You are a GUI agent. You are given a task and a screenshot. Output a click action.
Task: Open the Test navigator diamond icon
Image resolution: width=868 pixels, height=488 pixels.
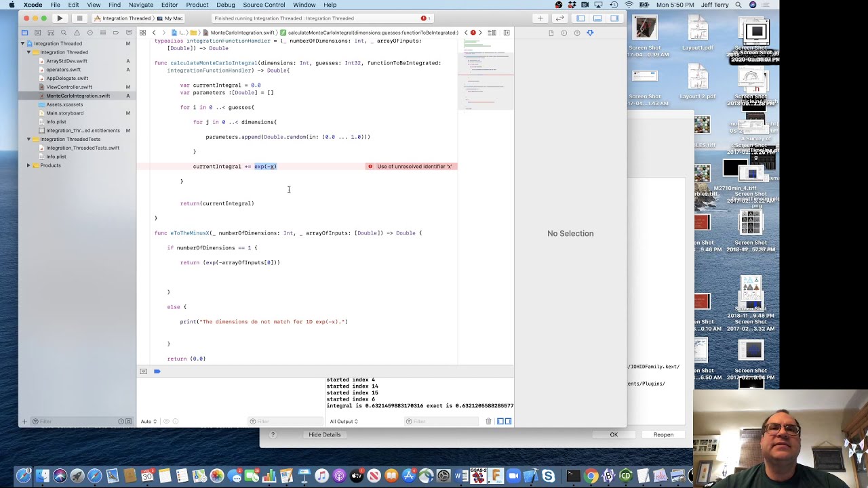point(90,33)
